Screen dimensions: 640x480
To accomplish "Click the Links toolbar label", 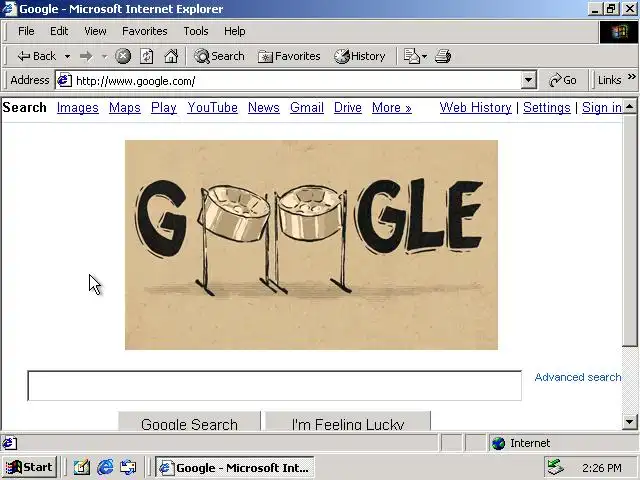I will 609,80.
